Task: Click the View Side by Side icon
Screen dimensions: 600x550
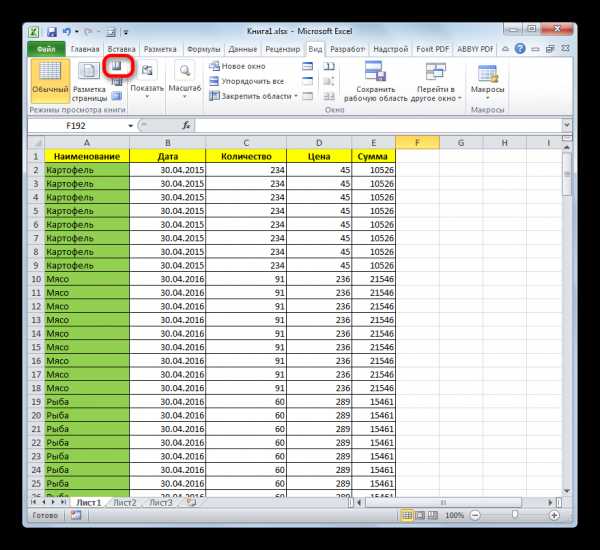Action: 329,66
